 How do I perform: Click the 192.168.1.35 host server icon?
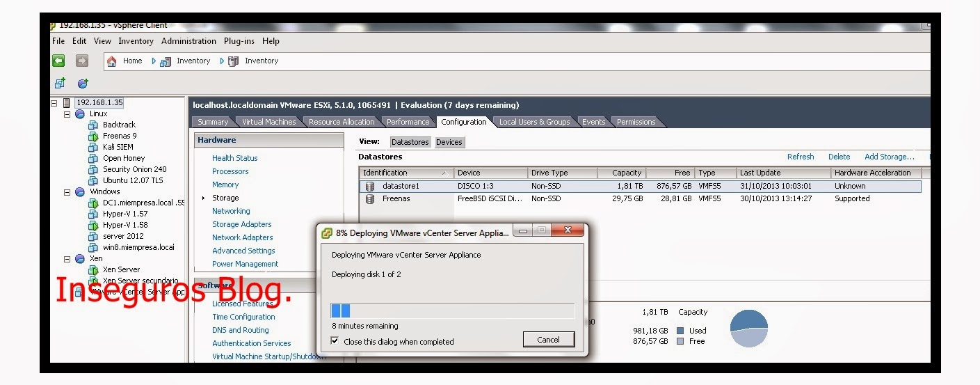[67, 103]
